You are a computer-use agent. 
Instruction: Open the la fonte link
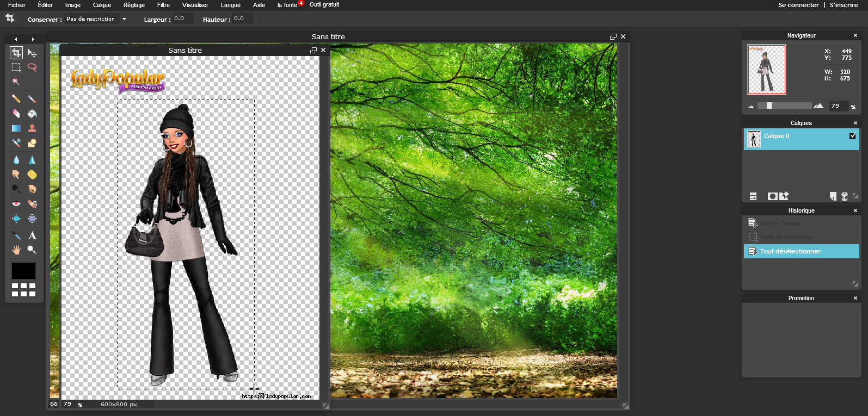pos(287,5)
